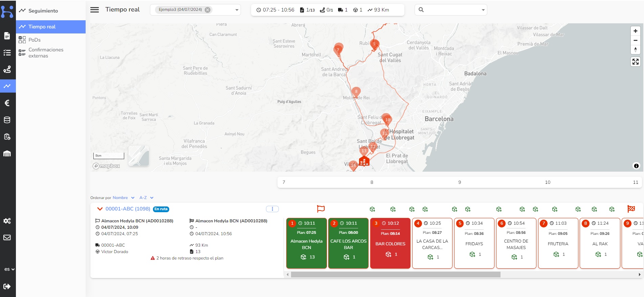Open the route three-dots options button
644x297 pixels.
click(272, 209)
